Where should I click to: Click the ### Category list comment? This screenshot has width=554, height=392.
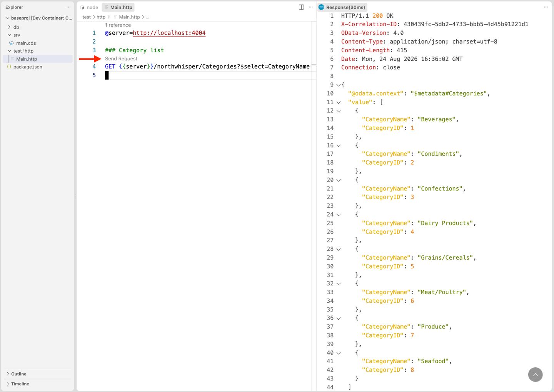coord(134,50)
